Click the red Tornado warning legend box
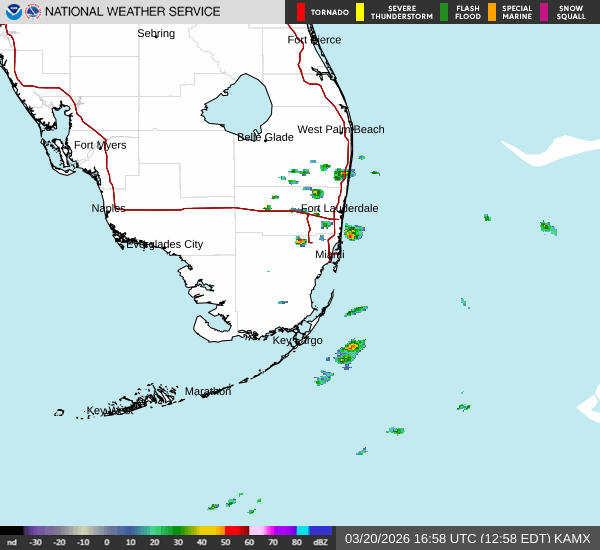 [301, 12]
